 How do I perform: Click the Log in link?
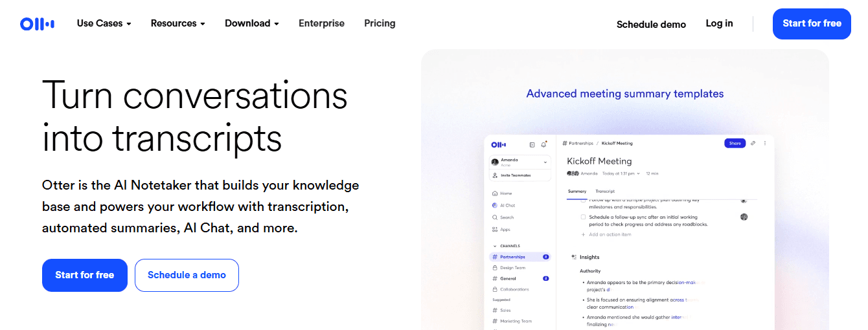pyautogui.click(x=720, y=23)
